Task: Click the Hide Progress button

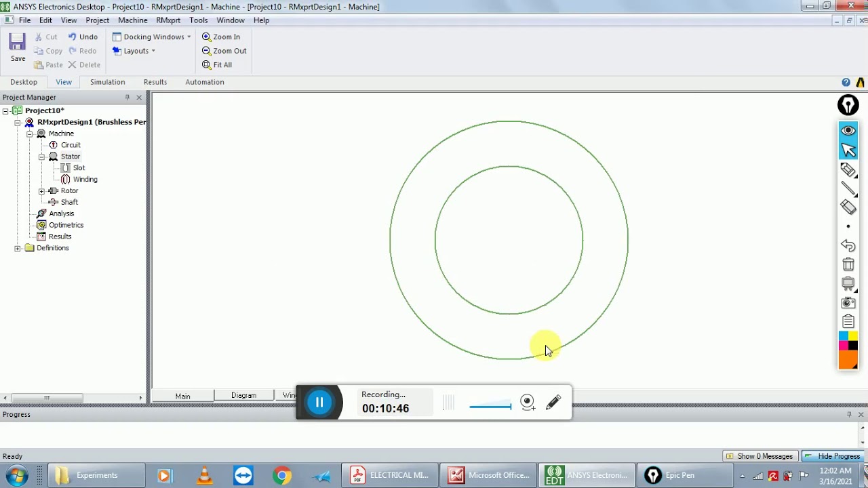Action: coord(833,456)
